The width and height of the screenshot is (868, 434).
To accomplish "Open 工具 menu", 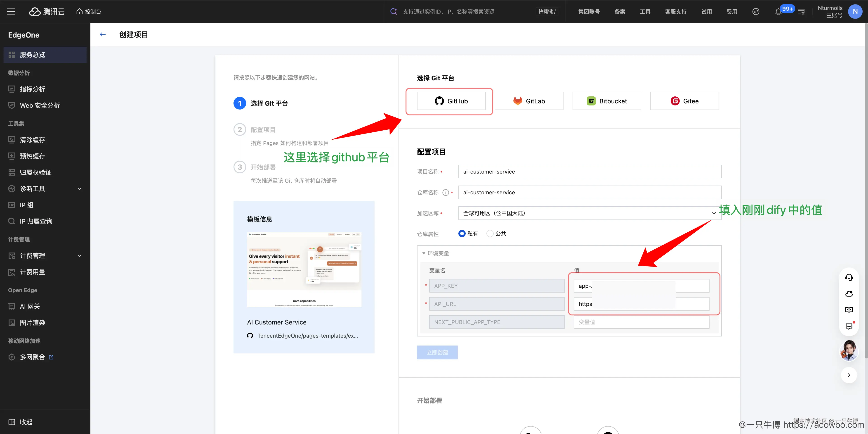I will pyautogui.click(x=645, y=12).
